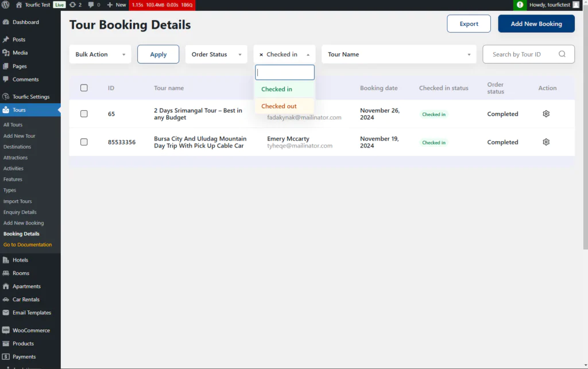Click the + New admin bar item

tap(117, 5)
